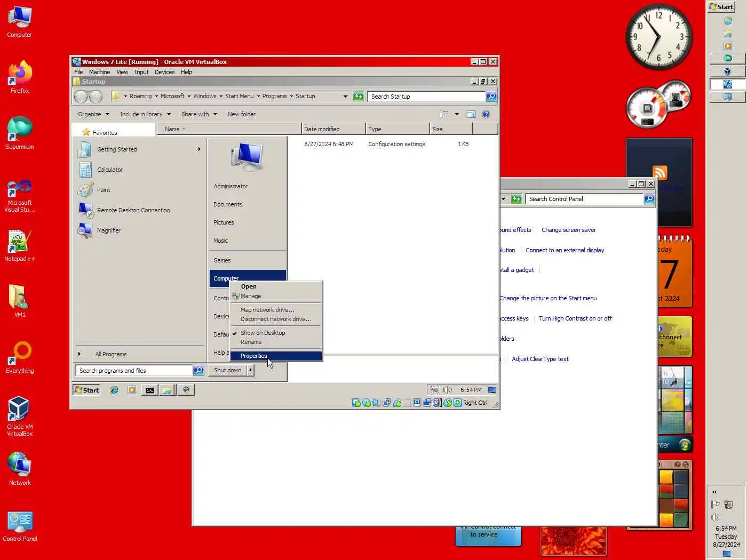Expand Getting Started submenu arrow
Image resolution: width=747 pixels, height=560 pixels.
coord(199,149)
